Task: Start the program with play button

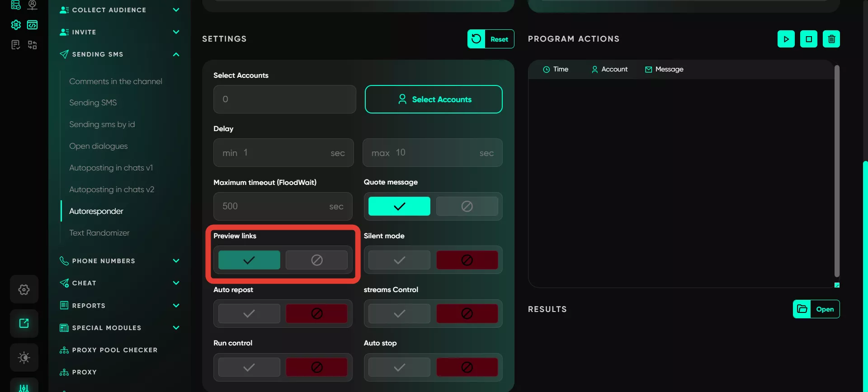Action: [786, 39]
